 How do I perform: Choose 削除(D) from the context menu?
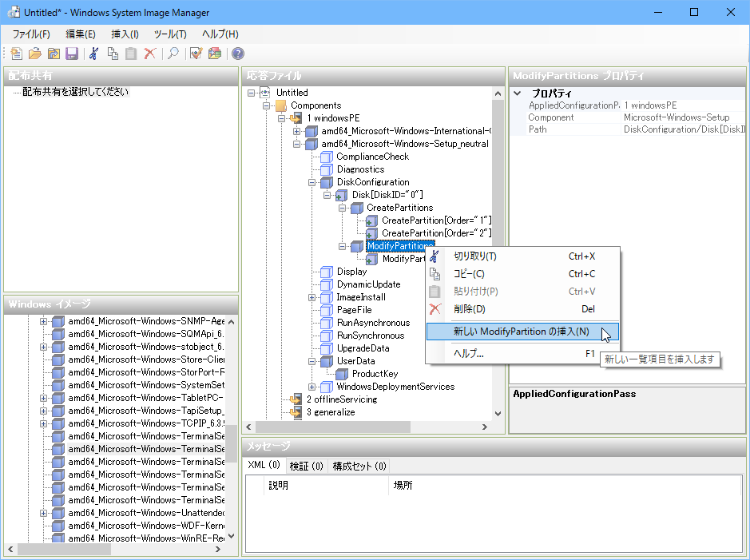[x=522, y=309]
